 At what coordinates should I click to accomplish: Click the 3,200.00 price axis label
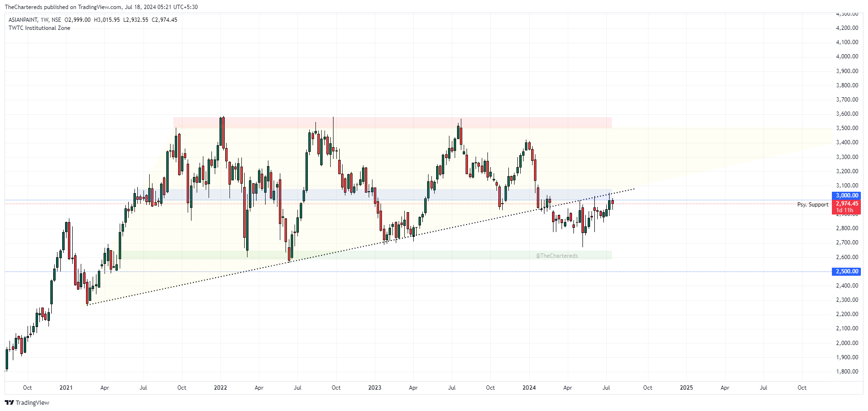point(847,171)
